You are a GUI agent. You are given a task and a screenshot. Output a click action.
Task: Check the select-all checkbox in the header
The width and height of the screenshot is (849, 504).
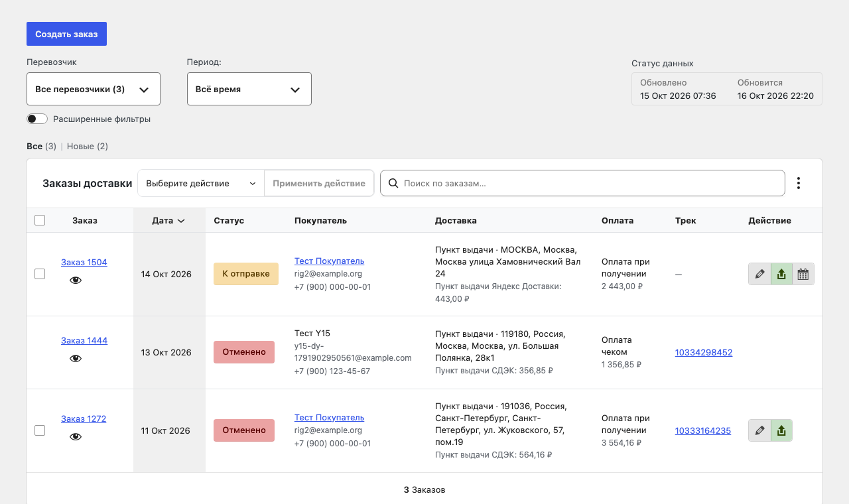pyautogui.click(x=40, y=220)
